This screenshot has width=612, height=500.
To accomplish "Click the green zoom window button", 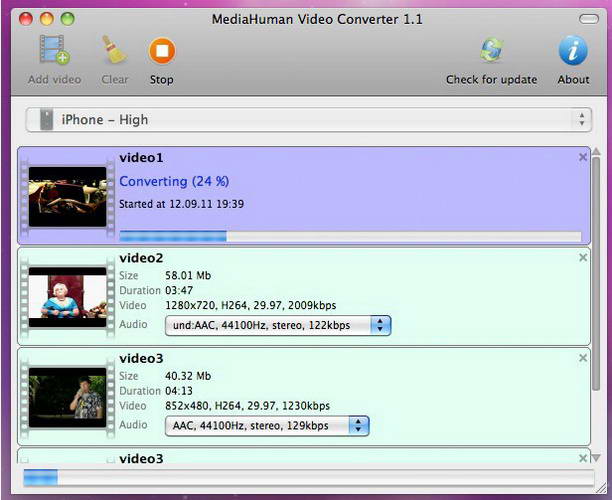I will tap(68, 19).
